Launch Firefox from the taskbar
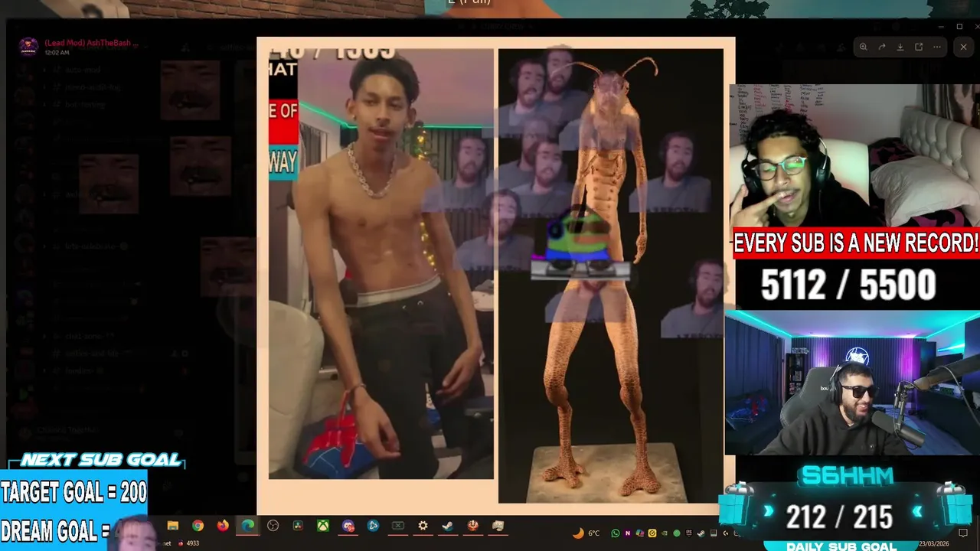Image resolution: width=980 pixels, height=551 pixels. coord(223,526)
